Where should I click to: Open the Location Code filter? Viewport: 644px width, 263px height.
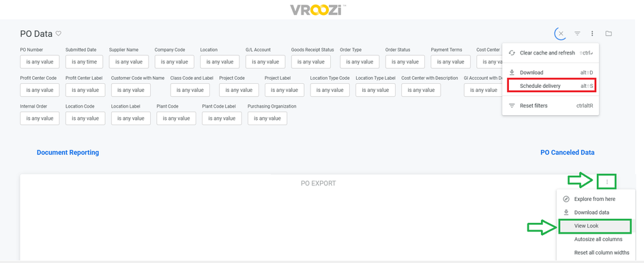click(x=85, y=118)
